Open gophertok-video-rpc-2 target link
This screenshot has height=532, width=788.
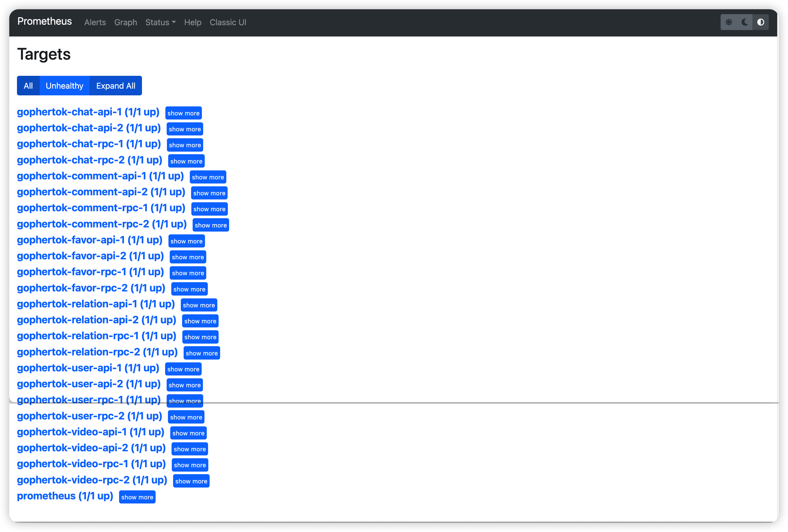[92, 480]
